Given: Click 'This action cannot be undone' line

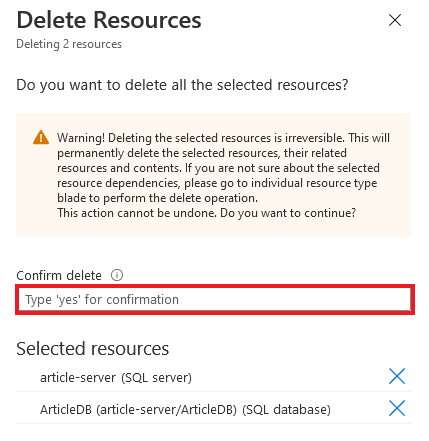Looking at the screenshot, I should click(x=207, y=213).
